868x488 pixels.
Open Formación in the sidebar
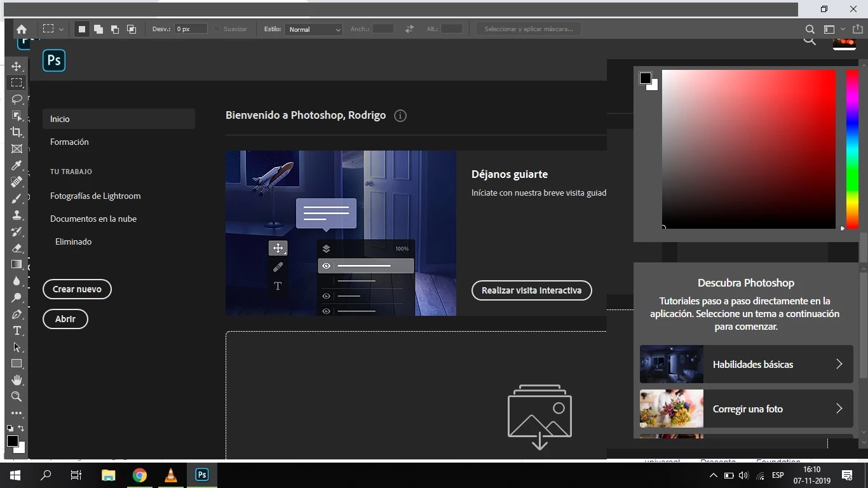click(69, 142)
